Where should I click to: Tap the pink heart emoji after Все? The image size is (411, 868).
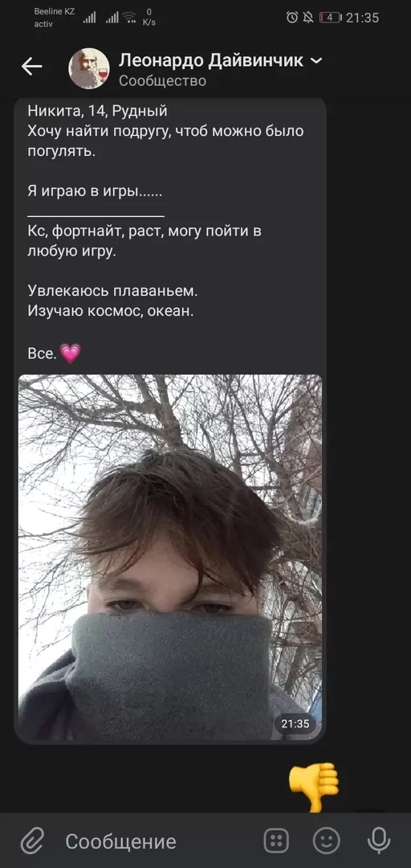[x=70, y=353]
